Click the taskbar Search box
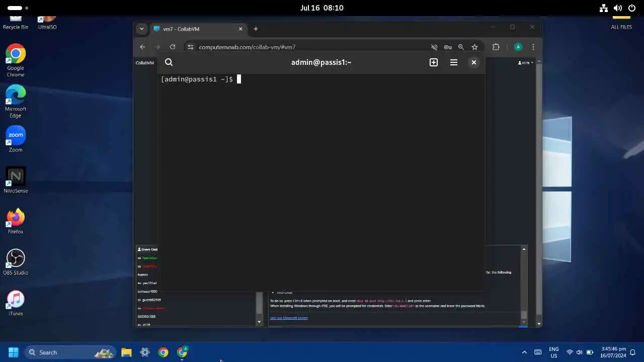Screen dimensions: 644x362 tap(70, 352)
